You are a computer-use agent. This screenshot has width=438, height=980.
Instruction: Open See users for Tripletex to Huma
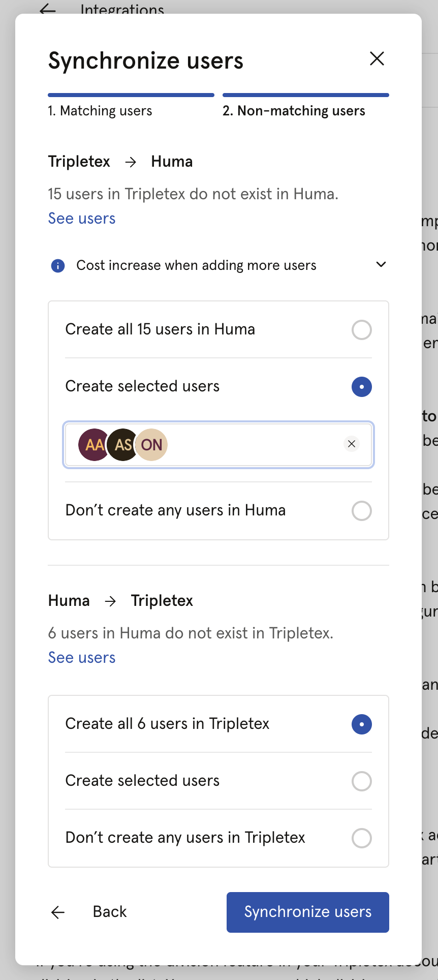pyautogui.click(x=81, y=218)
